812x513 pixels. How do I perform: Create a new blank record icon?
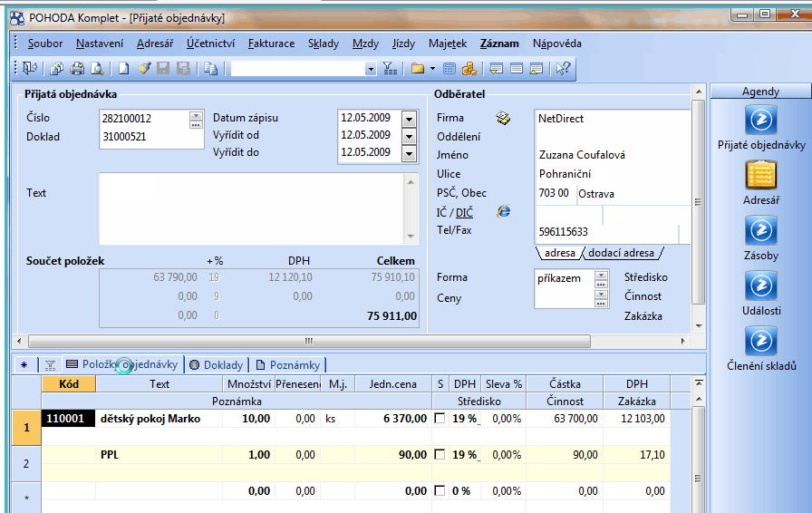click(123, 68)
